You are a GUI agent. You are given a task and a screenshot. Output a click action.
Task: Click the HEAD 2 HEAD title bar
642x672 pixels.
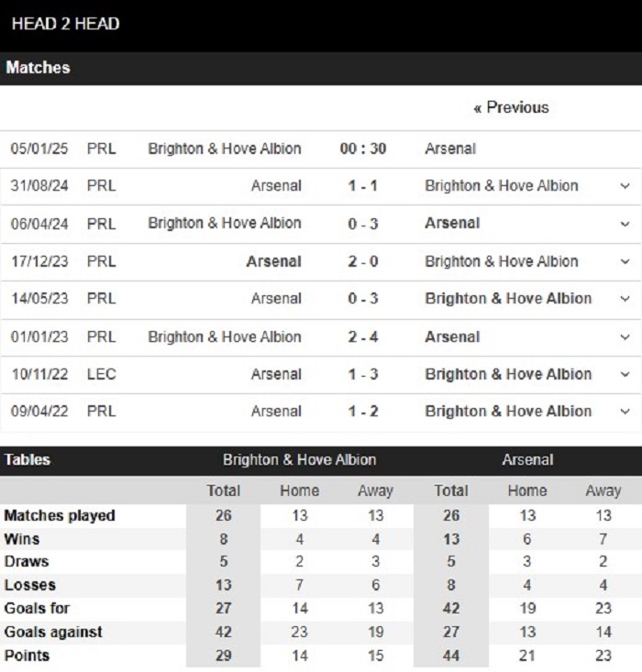pos(321,25)
